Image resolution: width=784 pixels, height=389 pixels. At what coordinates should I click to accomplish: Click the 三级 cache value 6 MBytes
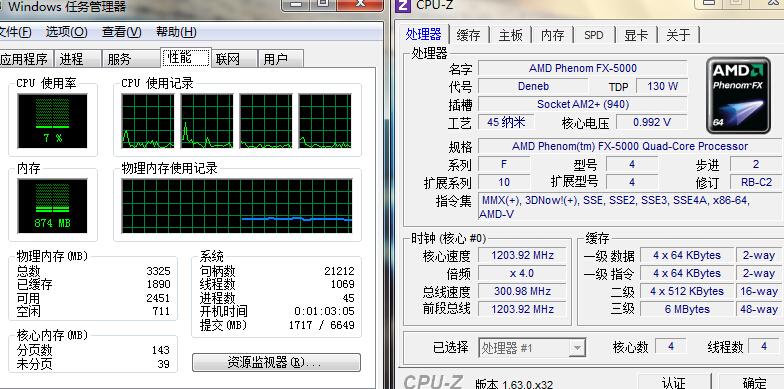tap(686, 309)
